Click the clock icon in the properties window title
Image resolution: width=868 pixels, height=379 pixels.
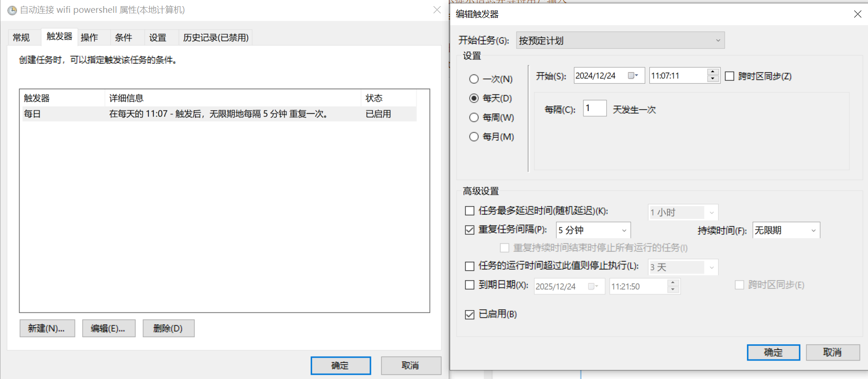point(12,10)
